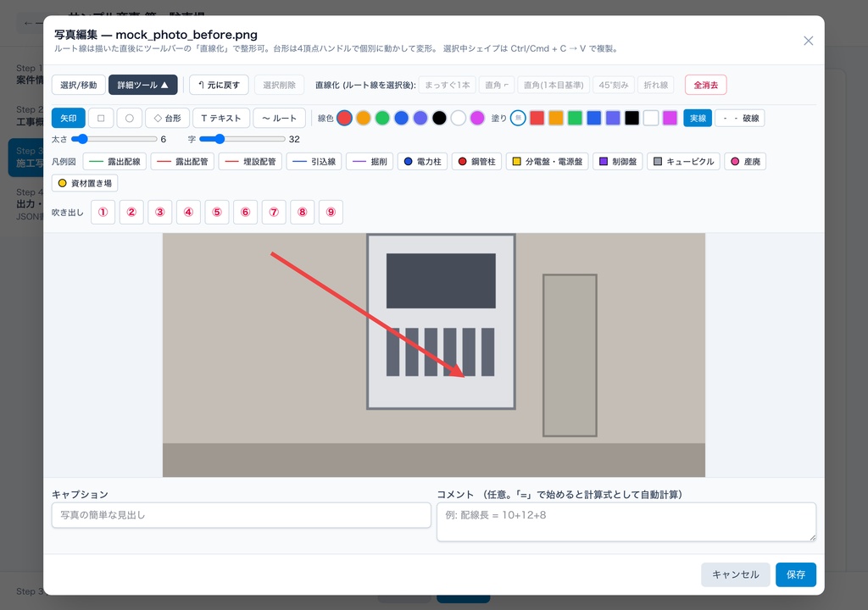Pick orange line color swatch
Screen dimensions: 868x610
tap(363, 118)
